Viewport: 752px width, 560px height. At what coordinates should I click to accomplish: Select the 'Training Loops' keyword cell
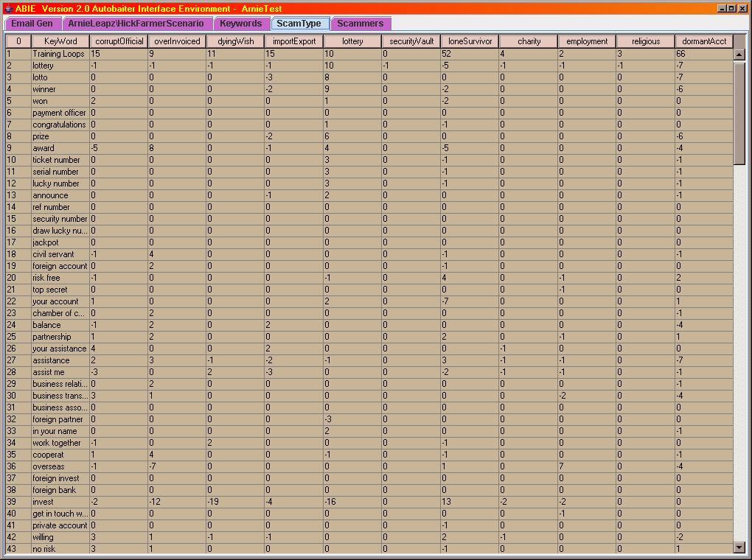point(60,54)
